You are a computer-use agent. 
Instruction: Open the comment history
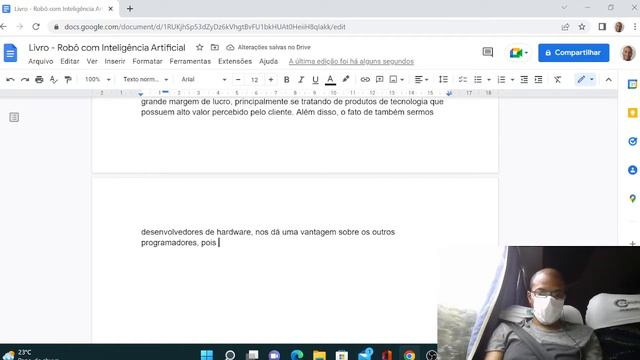[x=488, y=52]
